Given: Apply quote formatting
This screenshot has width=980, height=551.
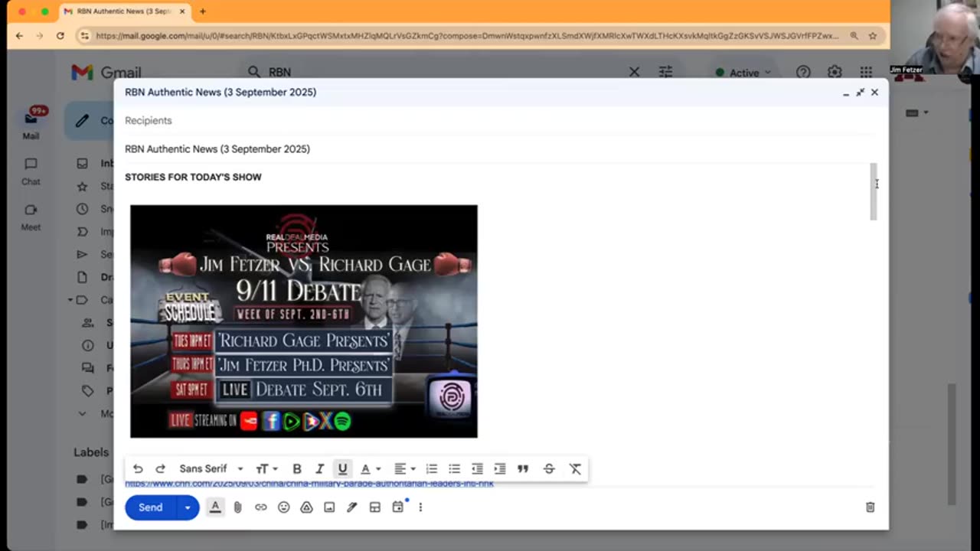Looking at the screenshot, I should [523, 469].
